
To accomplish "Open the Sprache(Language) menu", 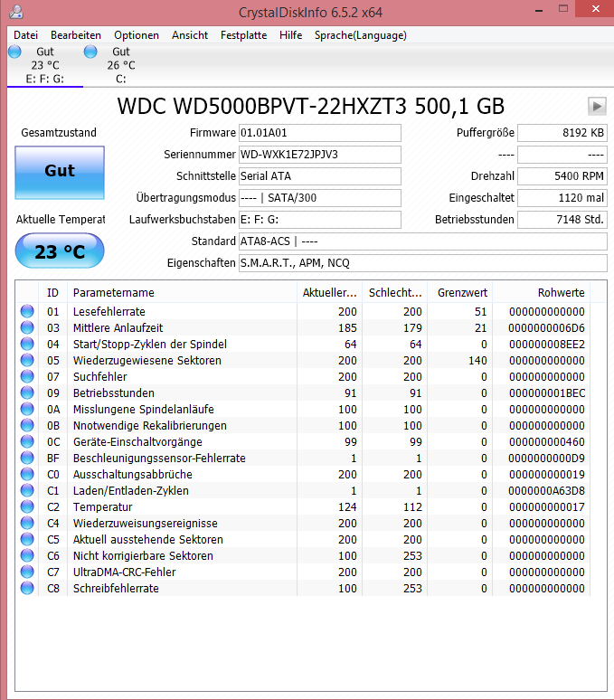I will [x=361, y=35].
